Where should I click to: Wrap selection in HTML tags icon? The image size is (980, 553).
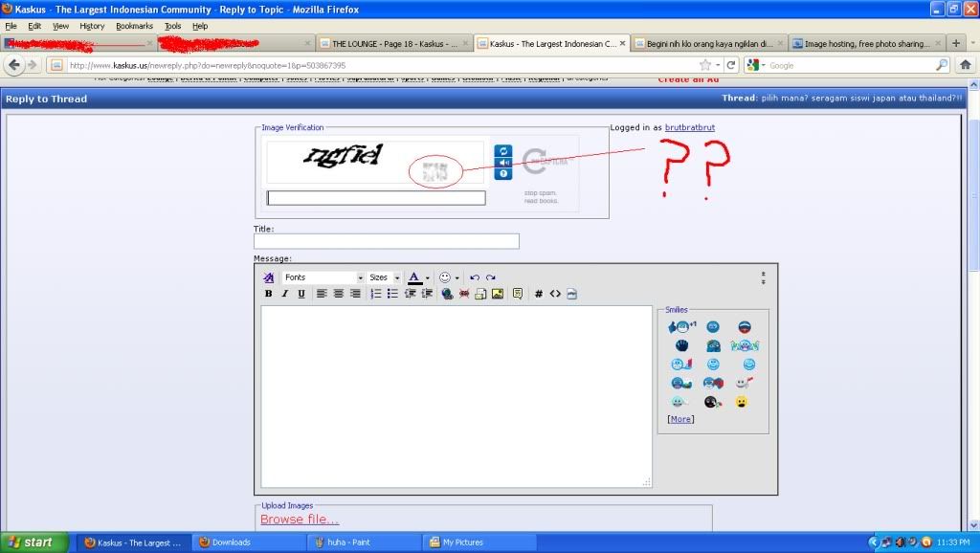point(555,294)
